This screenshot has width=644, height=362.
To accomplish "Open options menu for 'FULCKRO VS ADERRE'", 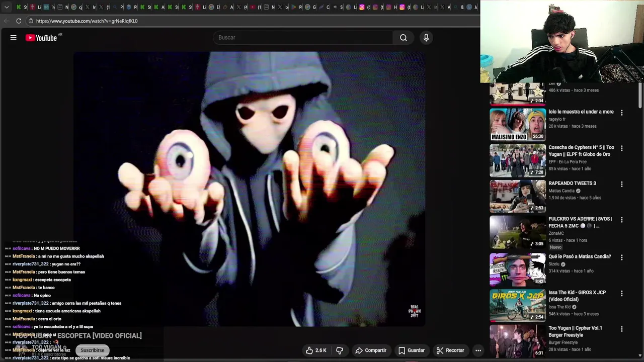I will [x=622, y=220].
